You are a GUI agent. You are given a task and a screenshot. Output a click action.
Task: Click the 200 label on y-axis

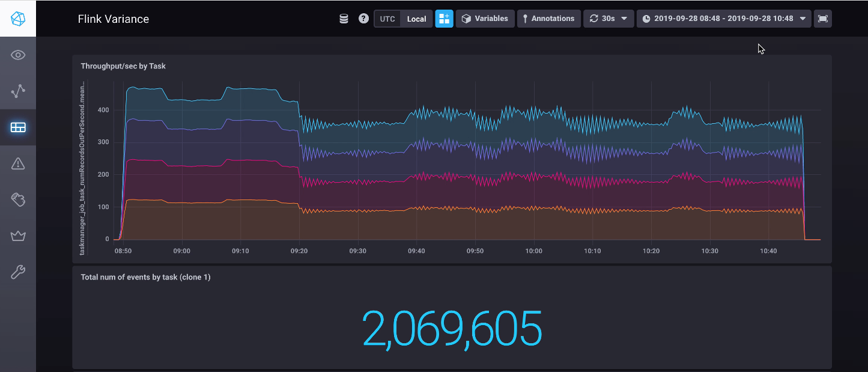click(x=103, y=175)
